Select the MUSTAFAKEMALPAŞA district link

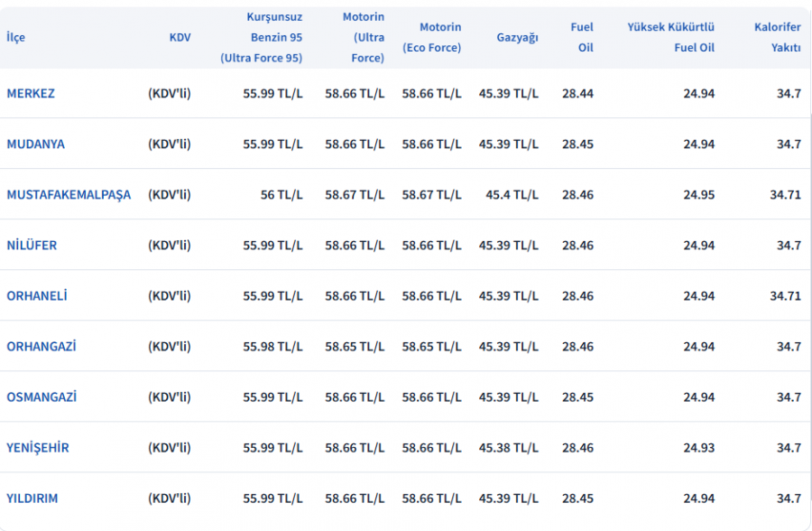point(69,194)
